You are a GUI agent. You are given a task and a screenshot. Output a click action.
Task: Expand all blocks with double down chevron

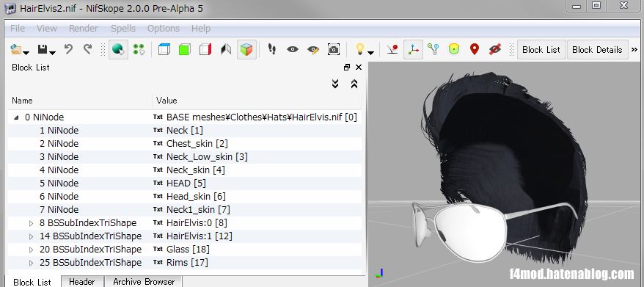click(335, 84)
